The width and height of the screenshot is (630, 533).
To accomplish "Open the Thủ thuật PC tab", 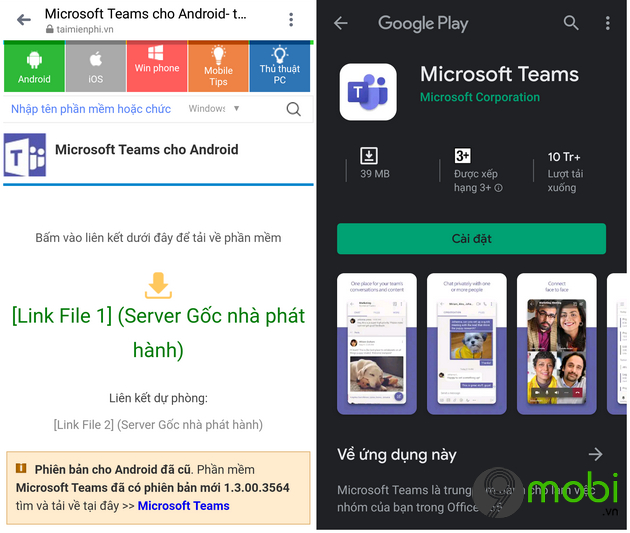I will tap(280, 67).
